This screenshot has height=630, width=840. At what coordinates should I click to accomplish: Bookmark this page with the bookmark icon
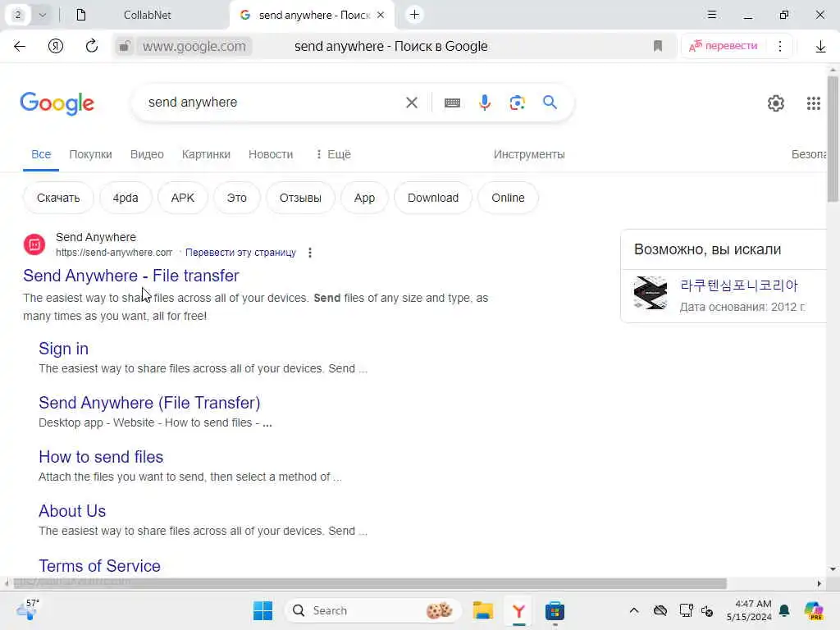point(658,46)
